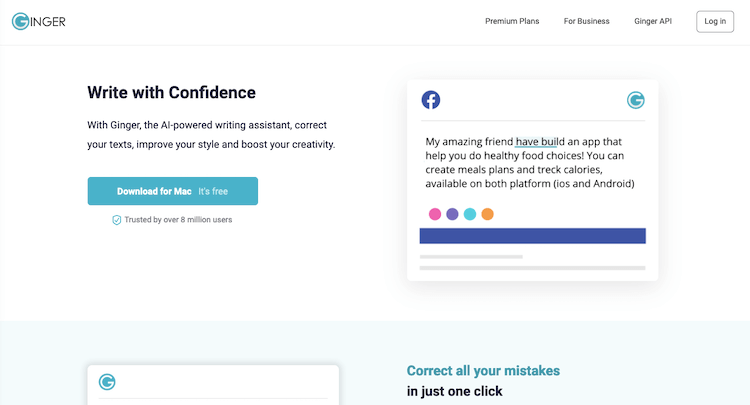Select the orange dot in demo card
This screenshot has width=750, height=405.
(487, 214)
